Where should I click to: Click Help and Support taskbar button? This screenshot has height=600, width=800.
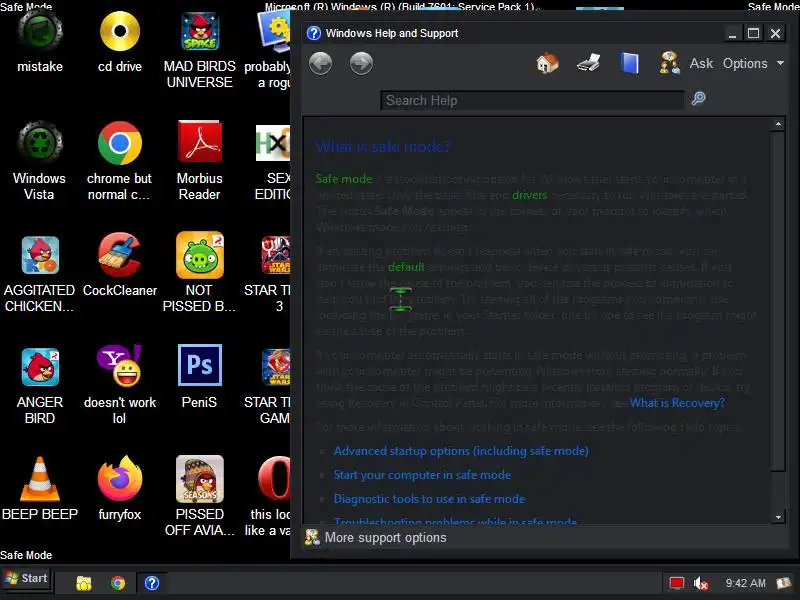pos(152,583)
